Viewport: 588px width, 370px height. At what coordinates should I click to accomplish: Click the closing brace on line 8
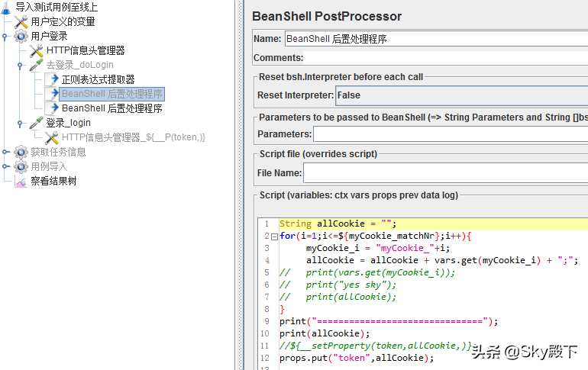coord(282,309)
